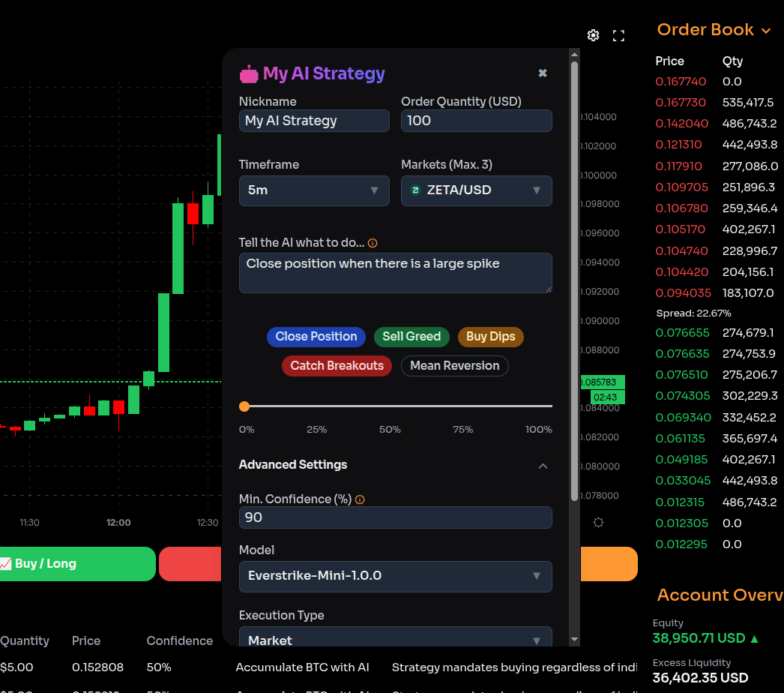Click the ZETA token icon in the Markets selector
This screenshot has height=693, width=784.
(x=415, y=190)
